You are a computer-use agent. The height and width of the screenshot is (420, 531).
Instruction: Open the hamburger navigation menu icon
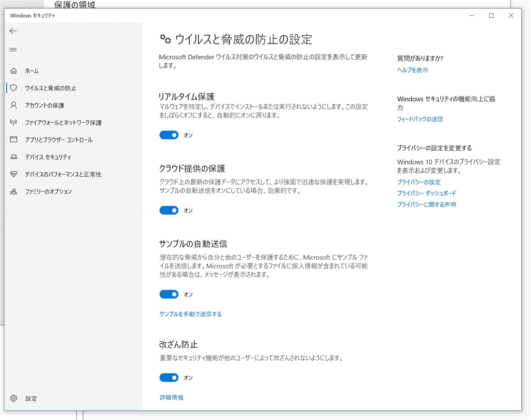click(x=13, y=50)
